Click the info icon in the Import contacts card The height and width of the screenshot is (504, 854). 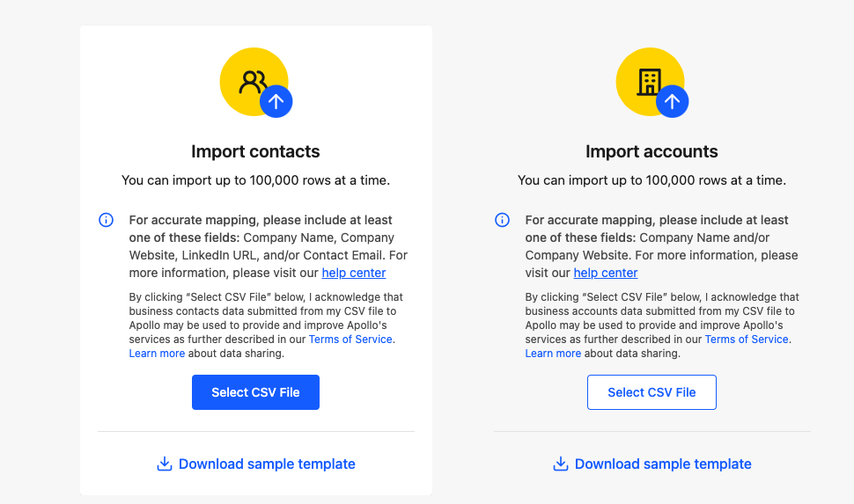coord(106,220)
